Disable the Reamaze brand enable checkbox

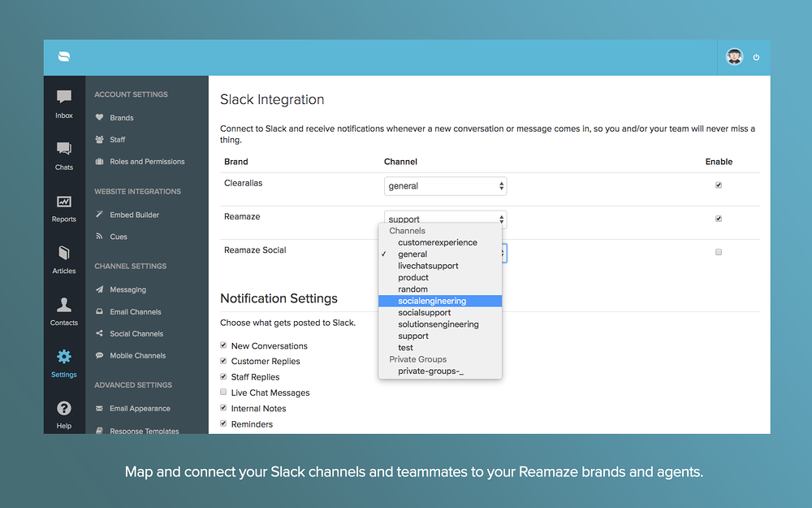[719, 219]
